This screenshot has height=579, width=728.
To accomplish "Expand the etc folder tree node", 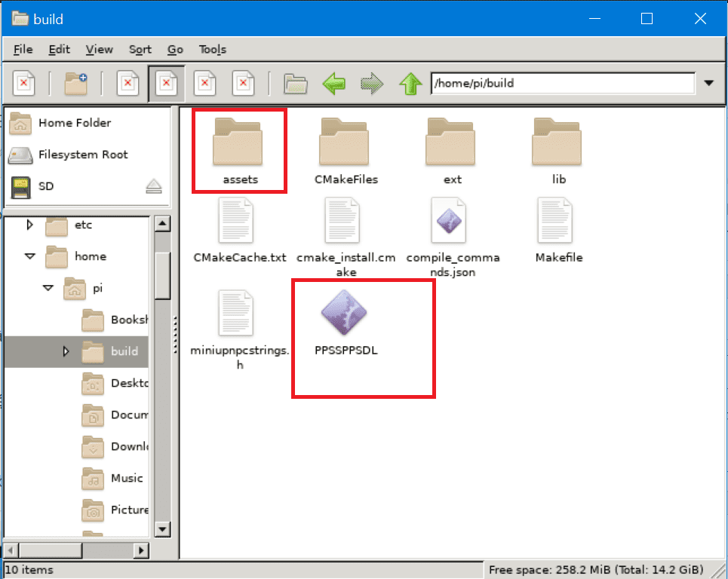I will pyautogui.click(x=30, y=225).
